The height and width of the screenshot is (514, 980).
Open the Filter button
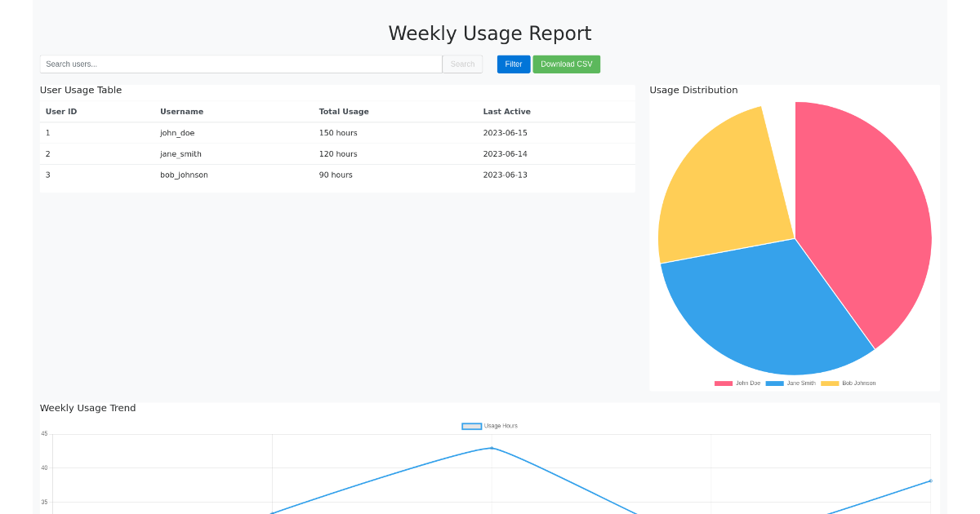pyautogui.click(x=514, y=64)
